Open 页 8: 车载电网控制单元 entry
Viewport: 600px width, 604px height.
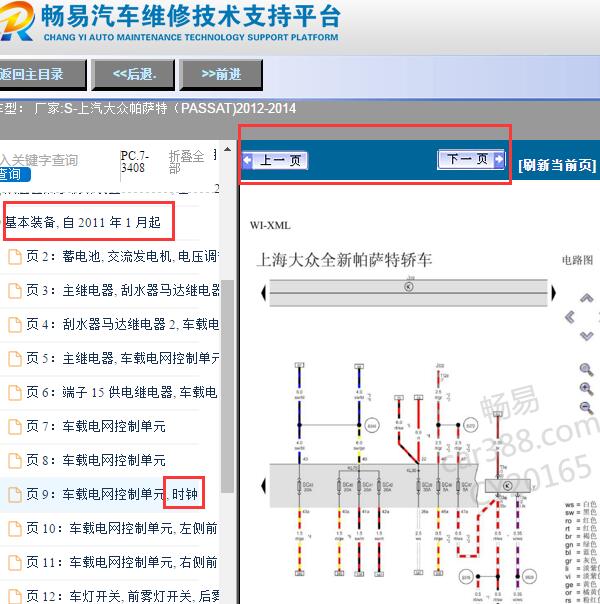96,460
